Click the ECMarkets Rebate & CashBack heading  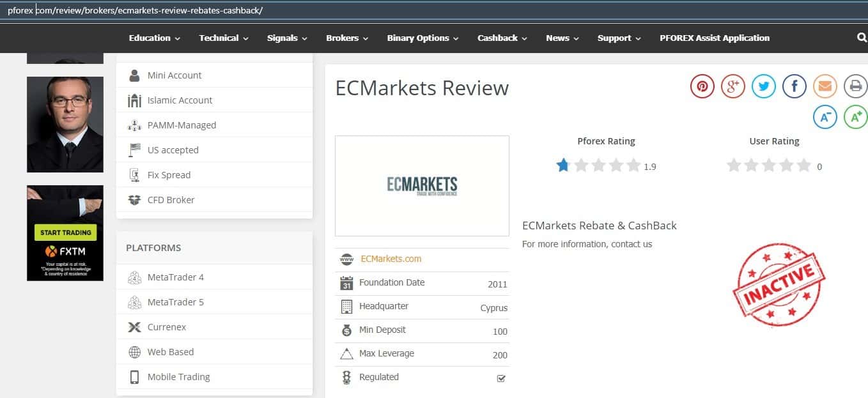click(600, 226)
